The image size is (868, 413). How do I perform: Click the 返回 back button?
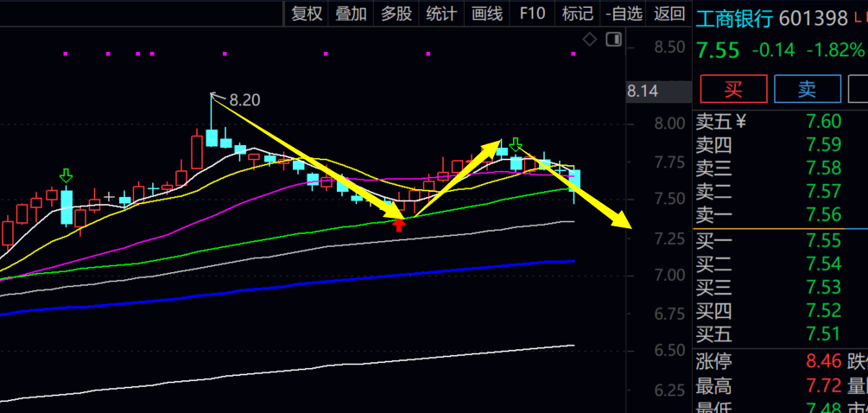click(x=669, y=13)
